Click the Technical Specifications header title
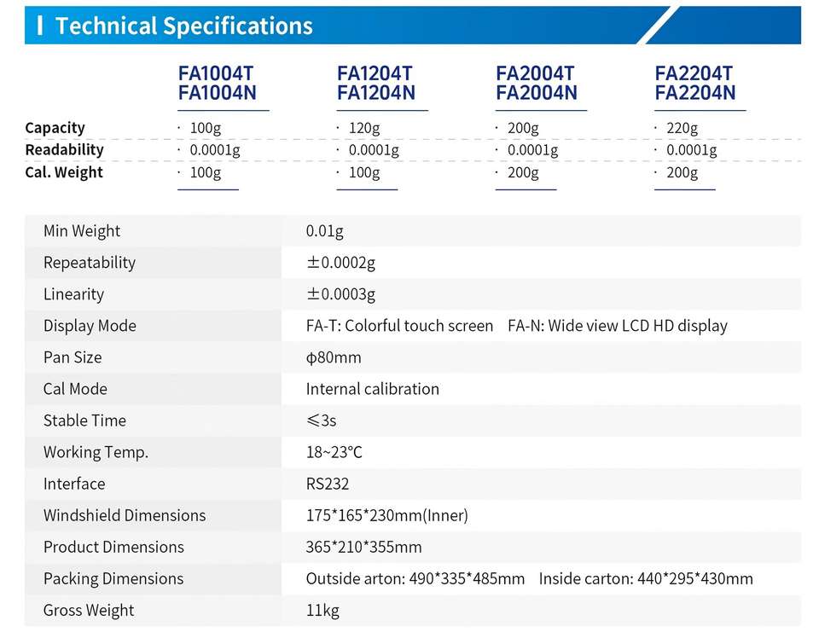Screen dimensions: 819x644 pos(184,26)
